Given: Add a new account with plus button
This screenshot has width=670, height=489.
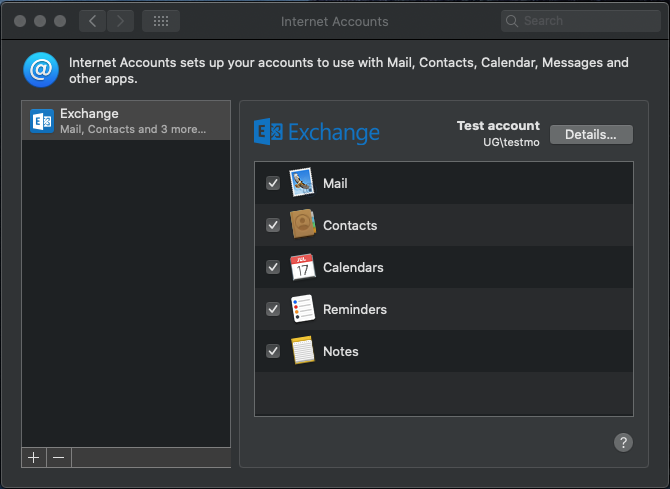Looking at the screenshot, I should (34, 457).
